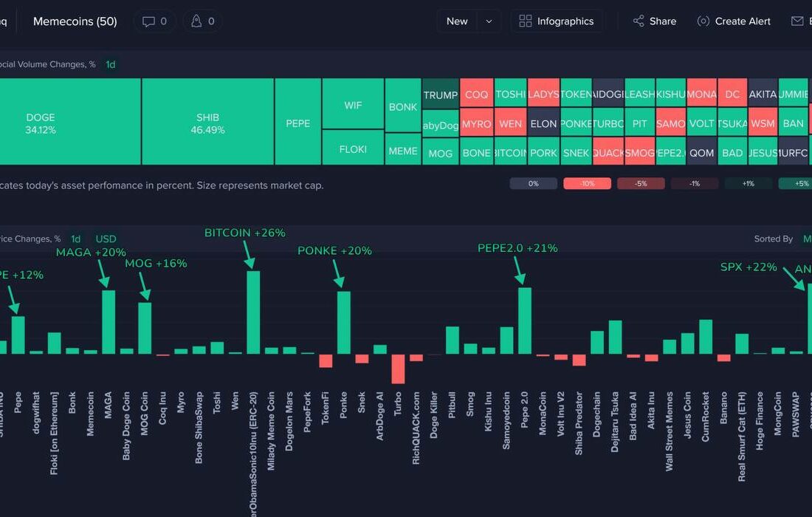
Task: Click the Share label
Action: (x=663, y=21)
